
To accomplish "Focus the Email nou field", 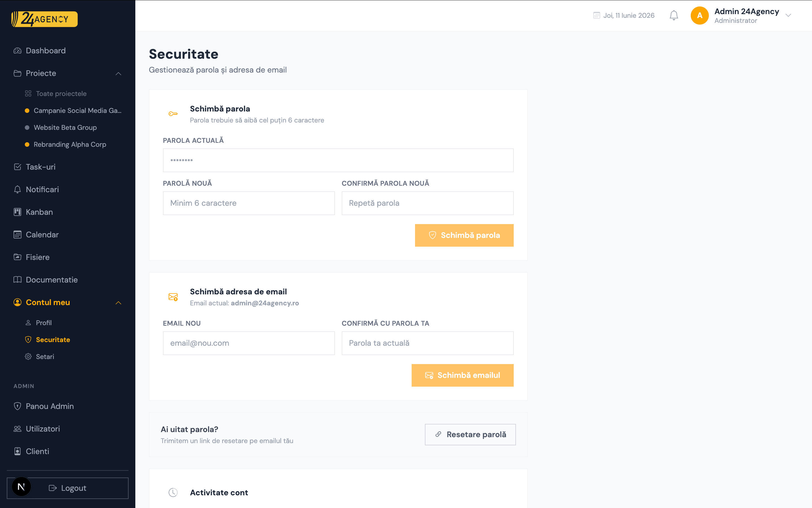I will [x=249, y=343].
